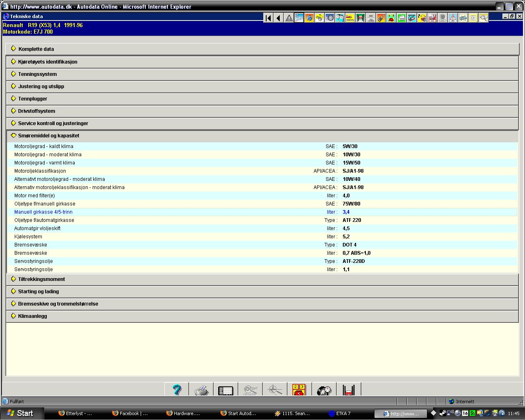Expand the Tiltrekkingsmoment section
This screenshot has width=525, height=420.
pos(262,279)
